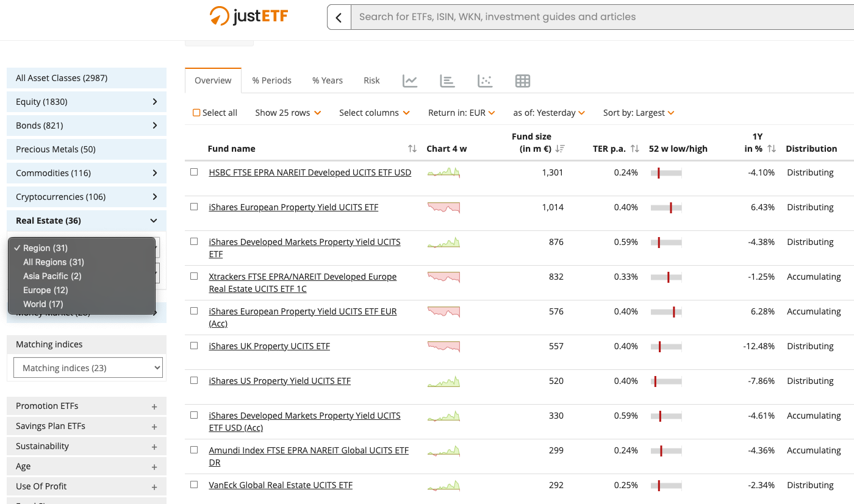
Task: Expand Savings Plan ETFs plus icon
Action: click(x=154, y=427)
